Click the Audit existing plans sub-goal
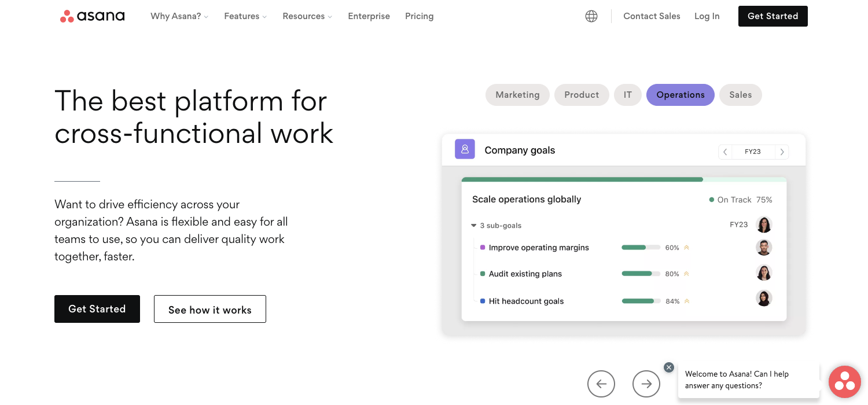The width and height of the screenshot is (868, 405). (x=525, y=274)
